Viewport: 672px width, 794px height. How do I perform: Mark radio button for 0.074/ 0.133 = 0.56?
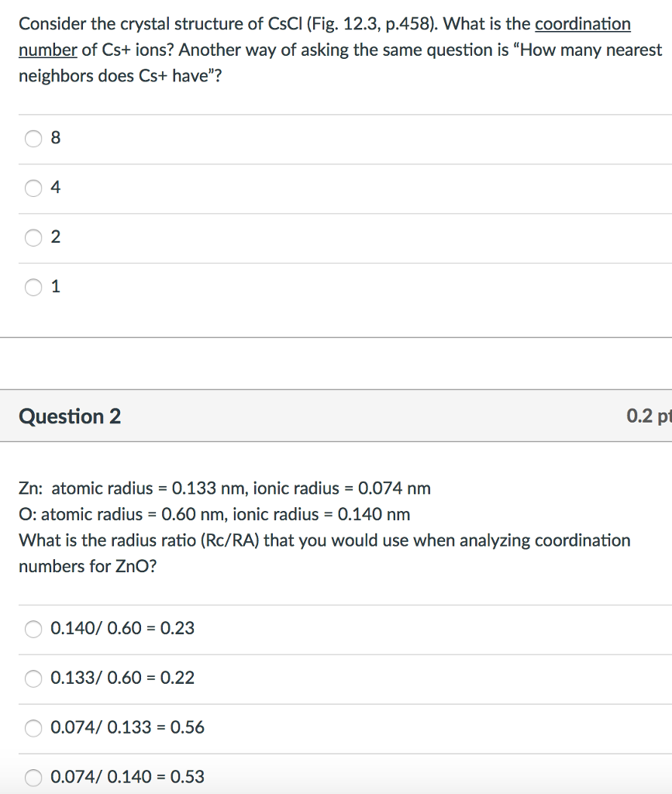pyautogui.click(x=33, y=728)
